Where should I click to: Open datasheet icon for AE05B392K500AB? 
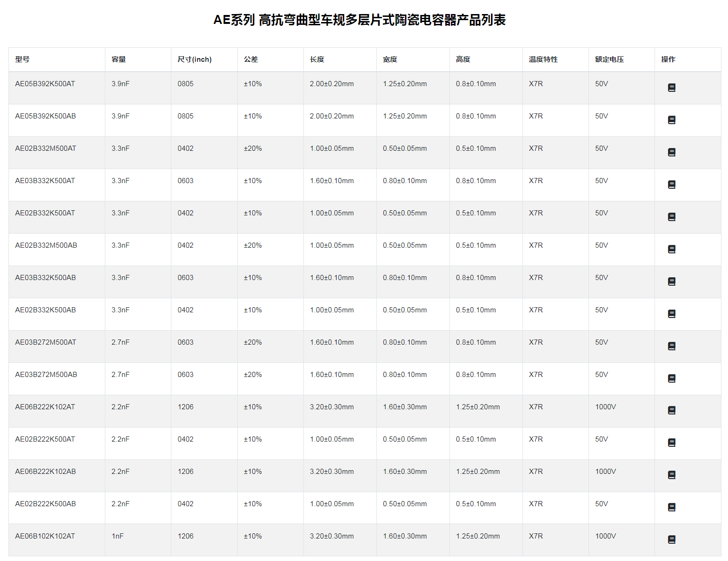pyautogui.click(x=671, y=120)
